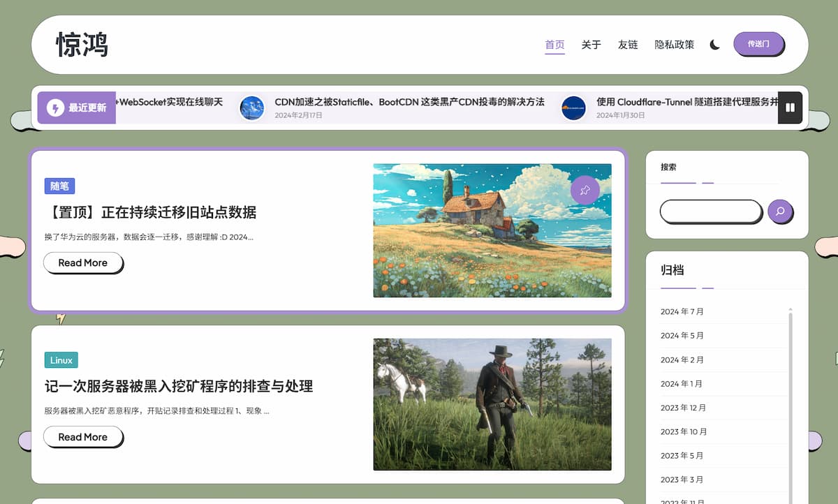Image resolution: width=838 pixels, height=504 pixels.
Task: Click the magnifier search button
Action: (780, 212)
